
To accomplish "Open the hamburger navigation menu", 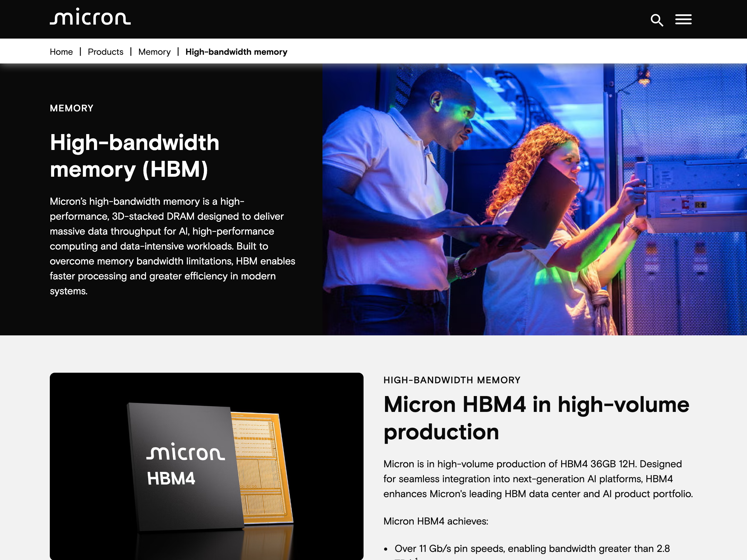I will [683, 19].
